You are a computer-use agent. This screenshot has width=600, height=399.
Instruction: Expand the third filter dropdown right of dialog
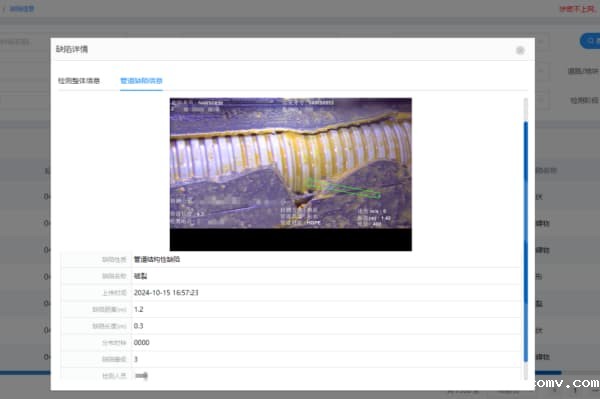(x=541, y=100)
